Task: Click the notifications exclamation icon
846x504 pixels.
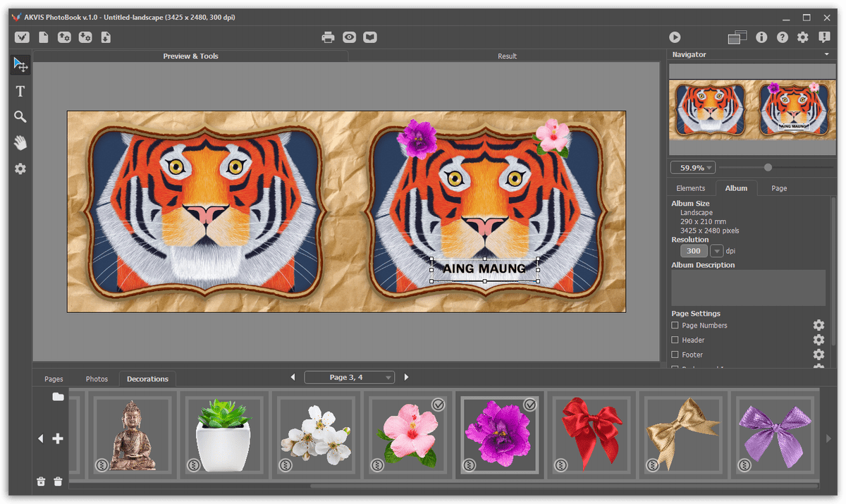Action: [x=824, y=37]
